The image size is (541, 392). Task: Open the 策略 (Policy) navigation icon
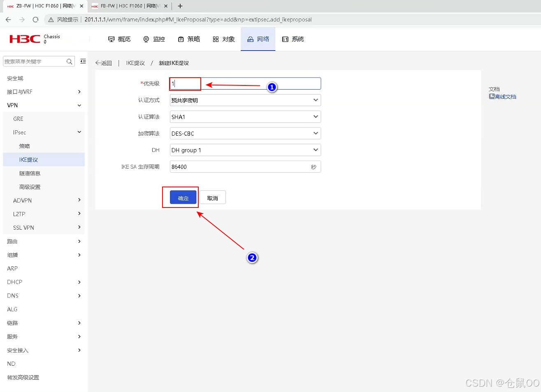pos(188,39)
